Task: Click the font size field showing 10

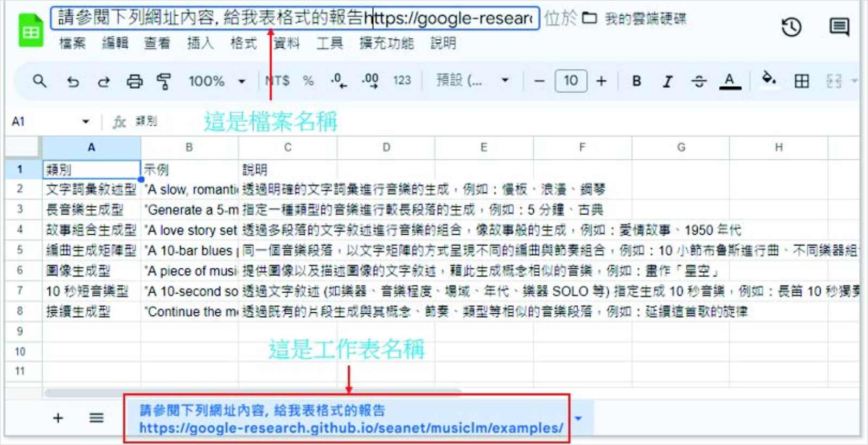Action: (571, 81)
